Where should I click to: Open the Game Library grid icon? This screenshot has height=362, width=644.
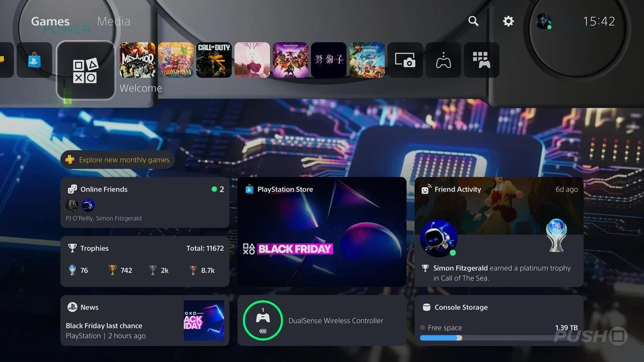point(481,60)
